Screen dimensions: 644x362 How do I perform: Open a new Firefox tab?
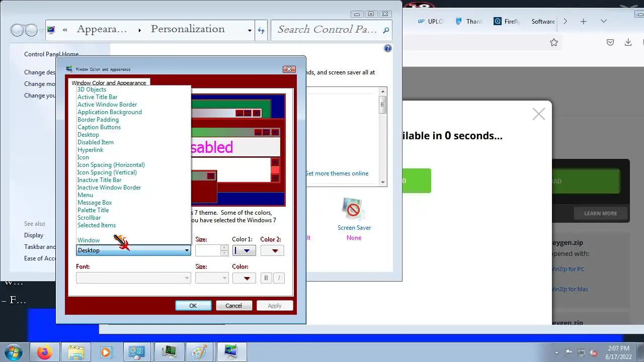coord(584,21)
